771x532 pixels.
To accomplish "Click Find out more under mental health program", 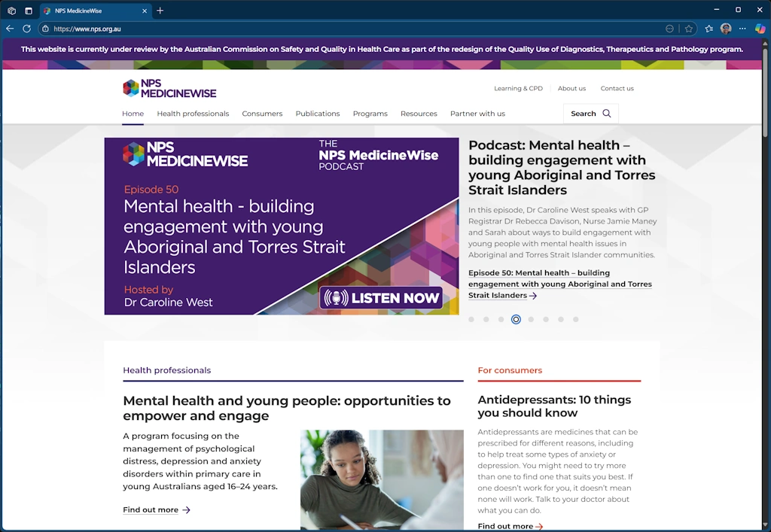I will pos(157,510).
